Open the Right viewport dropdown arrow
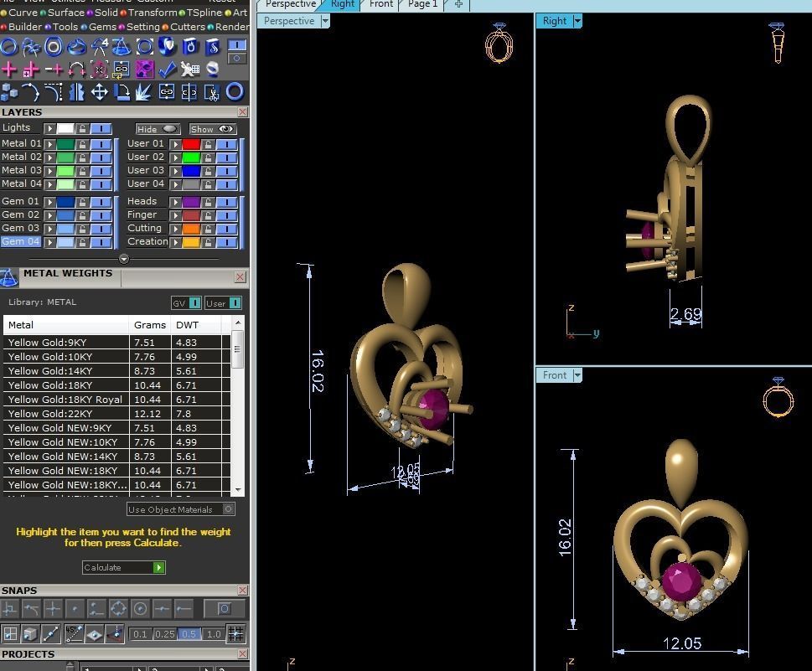The height and width of the screenshot is (671, 812). coord(577,21)
